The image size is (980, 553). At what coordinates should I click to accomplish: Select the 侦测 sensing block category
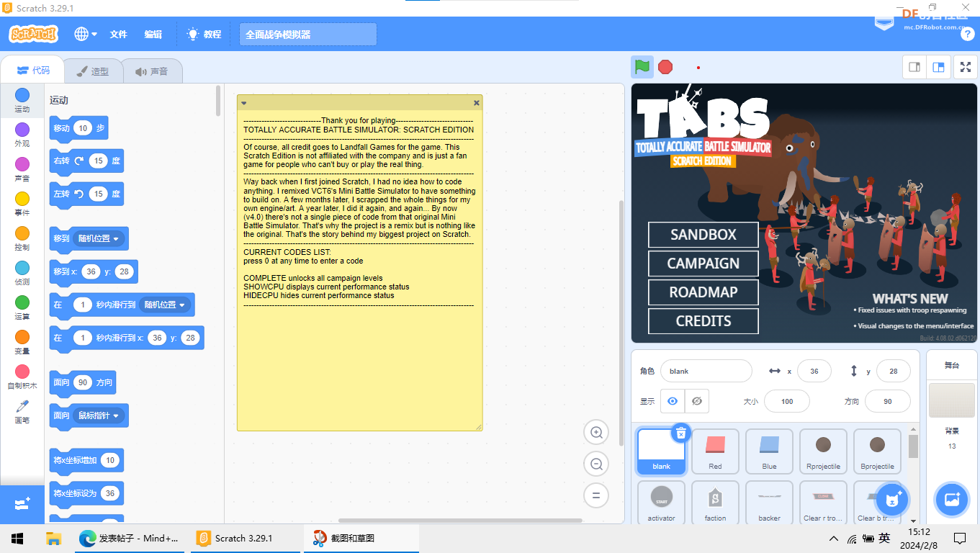tap(22, 273)
